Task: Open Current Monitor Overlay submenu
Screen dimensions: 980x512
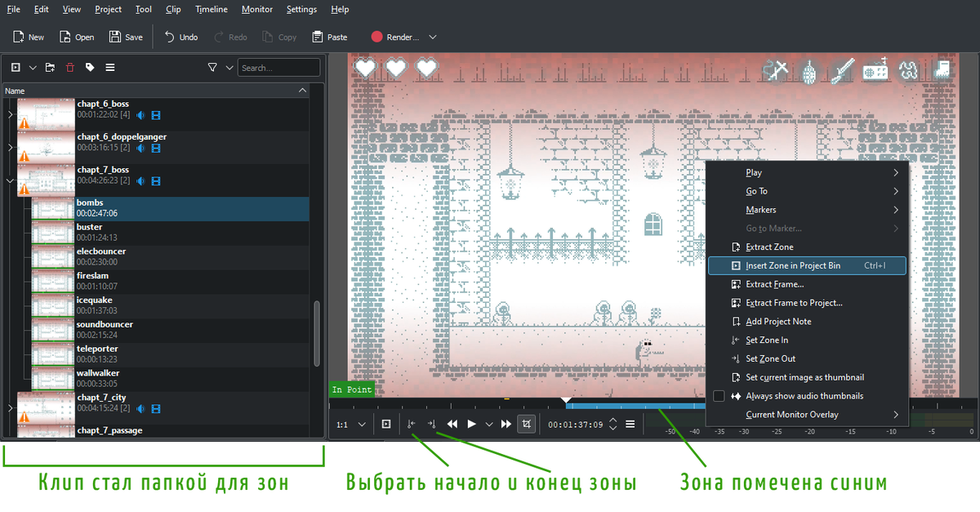Action: click(807, 415)
